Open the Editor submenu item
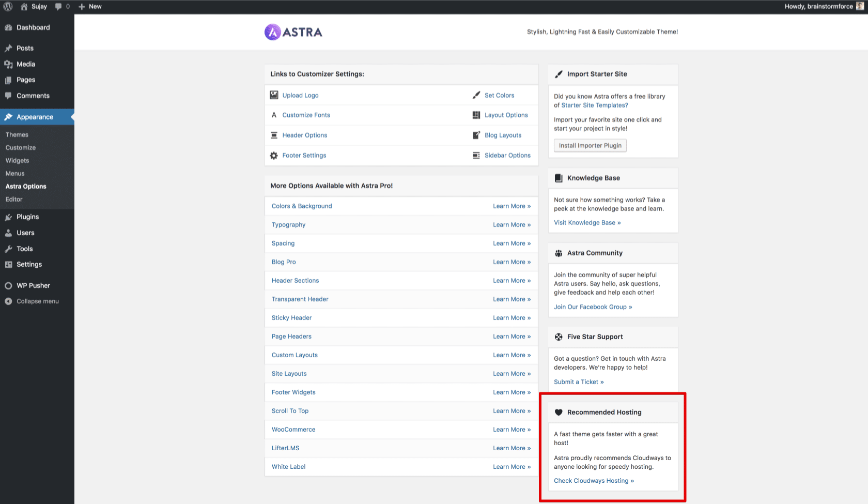Image resolution: width=868 pixels, height=504 pixels. pos(14,199)
